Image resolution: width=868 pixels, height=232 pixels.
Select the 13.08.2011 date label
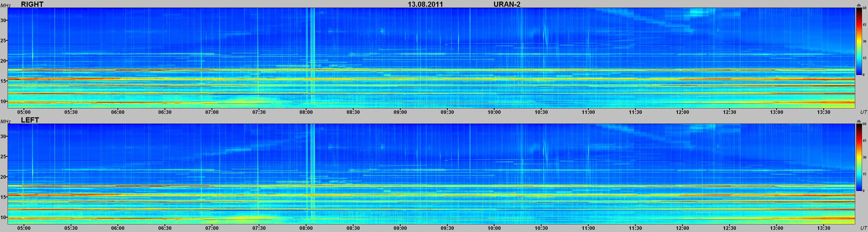coord(425,4)
